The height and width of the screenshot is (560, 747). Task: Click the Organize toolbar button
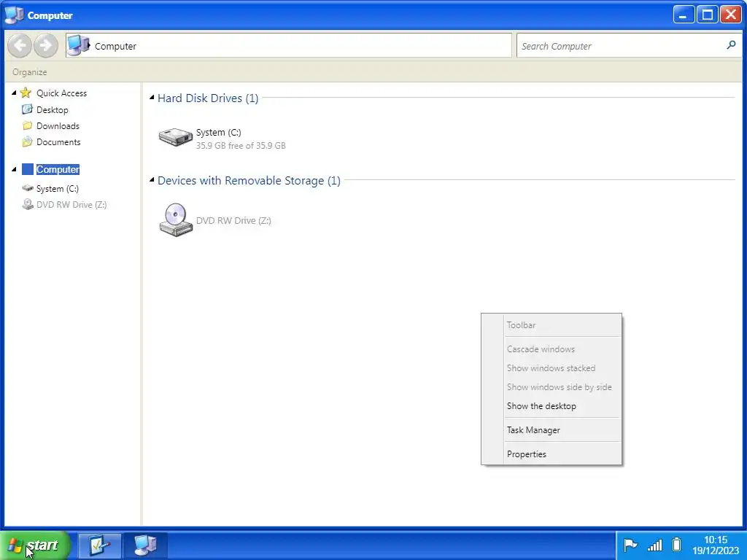tap(29, 72)
